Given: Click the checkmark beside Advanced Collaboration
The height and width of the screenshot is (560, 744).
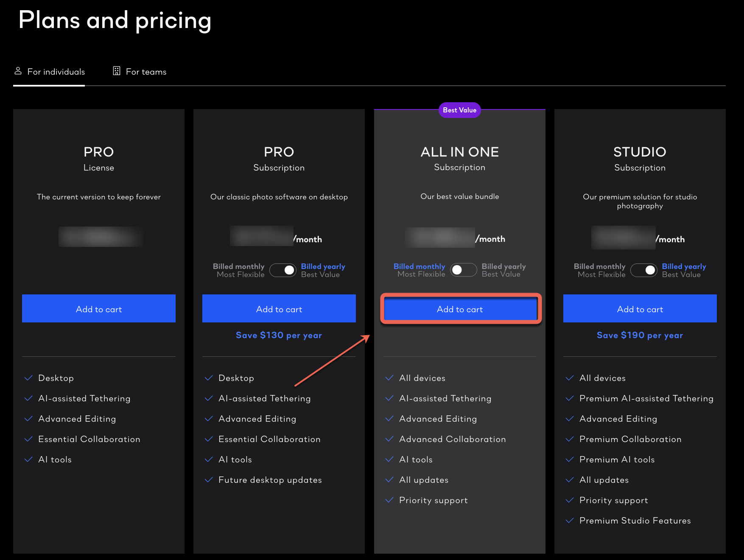Looking at the screenshot, I should (389, 439).
